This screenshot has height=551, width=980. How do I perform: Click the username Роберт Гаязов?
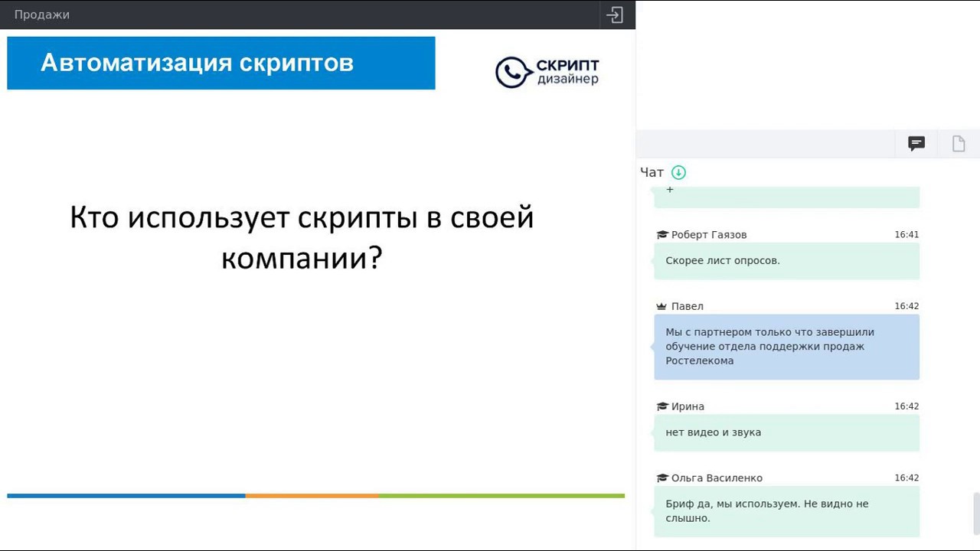[x=709, y=235]
